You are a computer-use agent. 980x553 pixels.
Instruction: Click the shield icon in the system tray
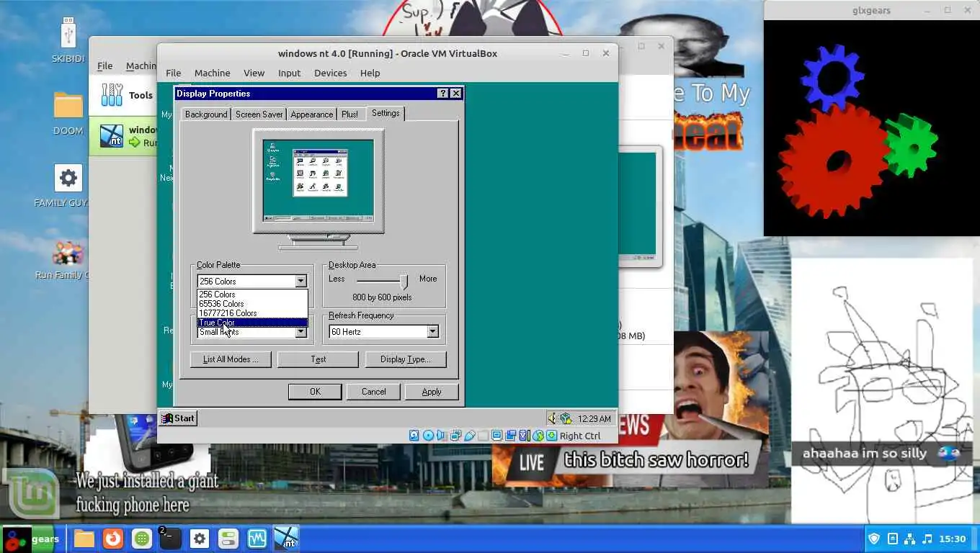874,539
